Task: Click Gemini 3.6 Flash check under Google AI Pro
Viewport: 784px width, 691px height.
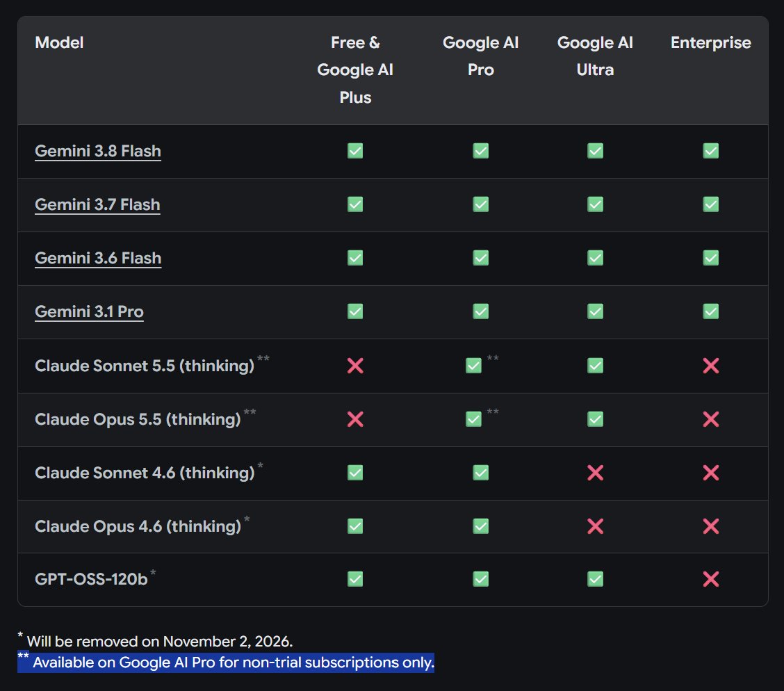Action: [x=480, y=257]
